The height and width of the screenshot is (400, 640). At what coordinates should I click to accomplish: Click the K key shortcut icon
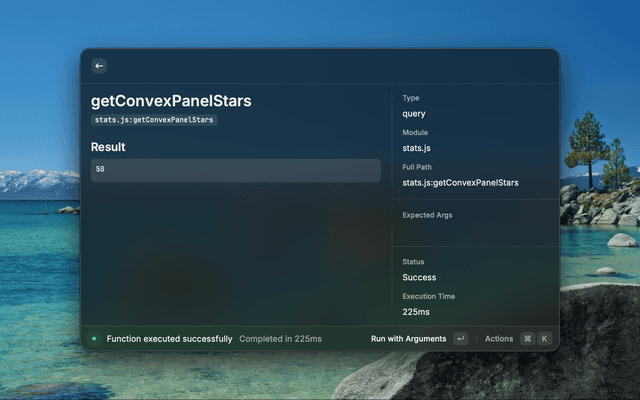point(545,339)
